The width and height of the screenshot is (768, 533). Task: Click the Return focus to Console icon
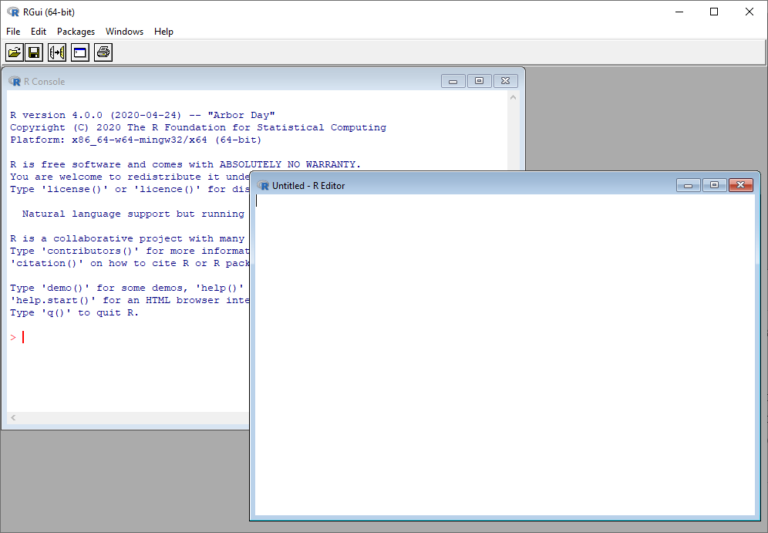pos(80,52)
